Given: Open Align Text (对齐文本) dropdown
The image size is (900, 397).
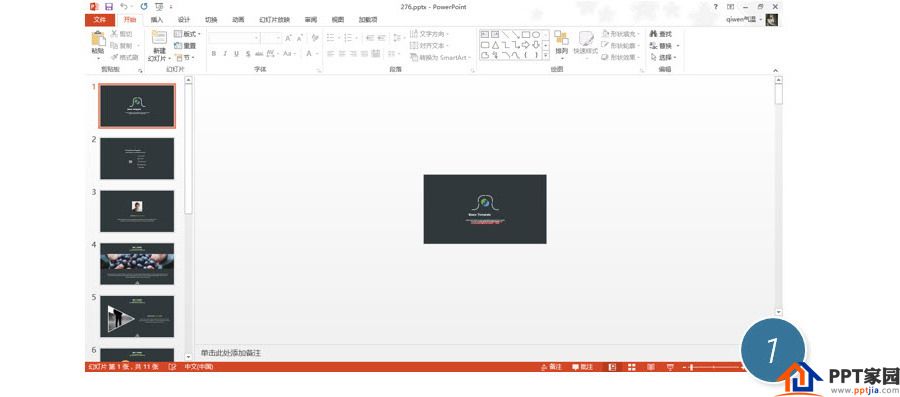Looking at the screenshot, I should [429, 45].
